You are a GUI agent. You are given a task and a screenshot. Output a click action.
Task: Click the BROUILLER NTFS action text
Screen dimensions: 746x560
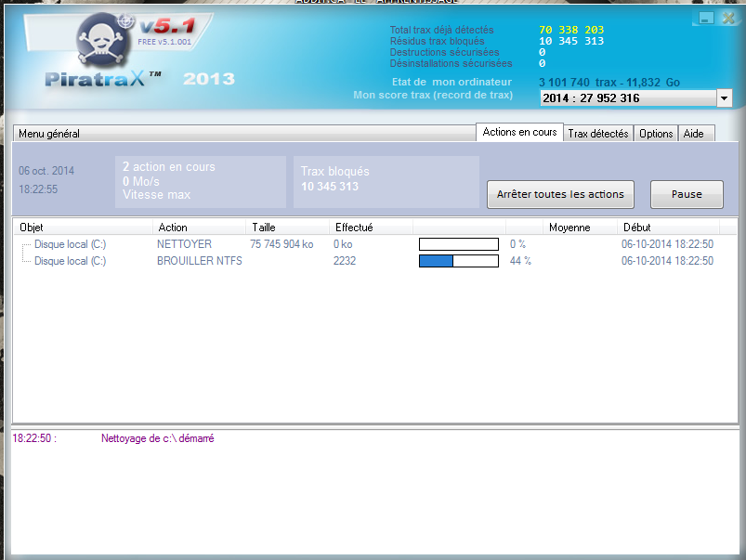tap(200, 261)
